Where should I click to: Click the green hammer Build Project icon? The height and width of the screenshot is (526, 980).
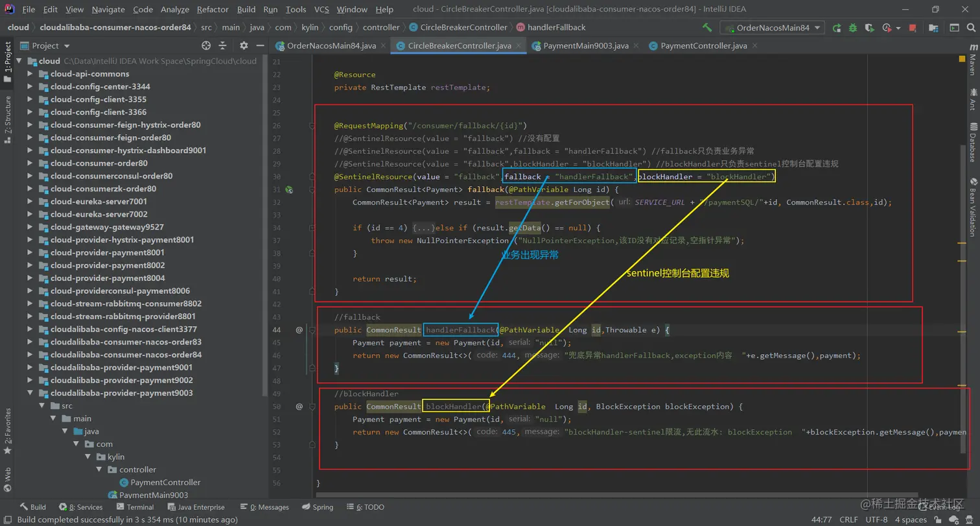[707, 28]
